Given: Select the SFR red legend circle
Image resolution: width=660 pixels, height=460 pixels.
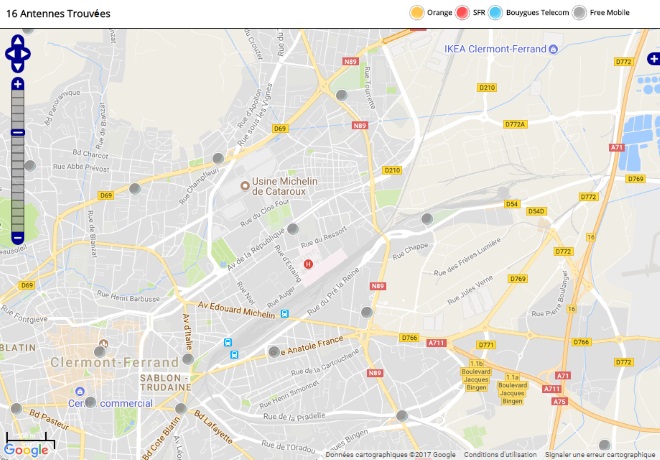Looking at the screenshot, I should [x=462, y=13].
